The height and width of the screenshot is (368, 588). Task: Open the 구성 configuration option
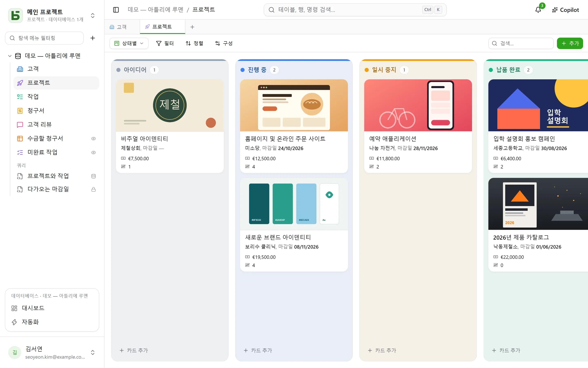point(224,43)
